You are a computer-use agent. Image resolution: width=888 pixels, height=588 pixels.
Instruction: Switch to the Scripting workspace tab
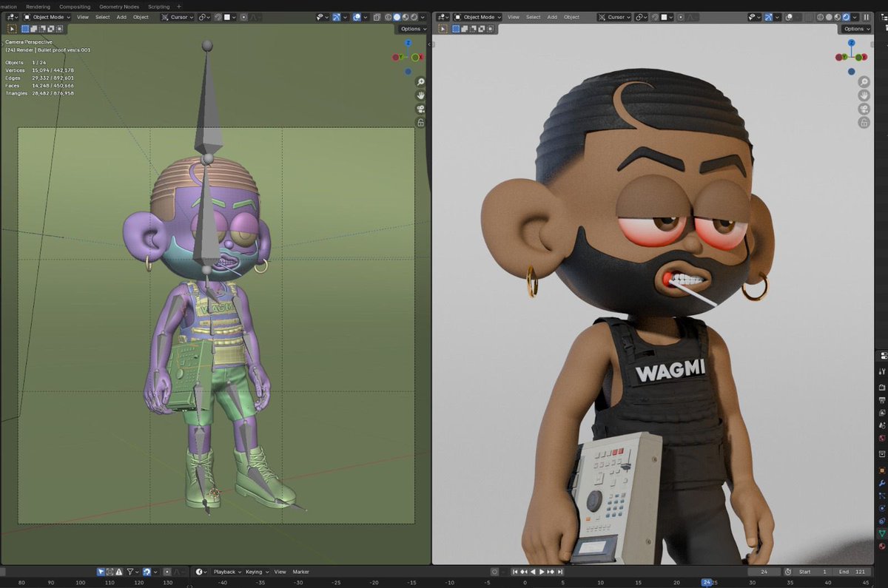(x=158, y=7)
